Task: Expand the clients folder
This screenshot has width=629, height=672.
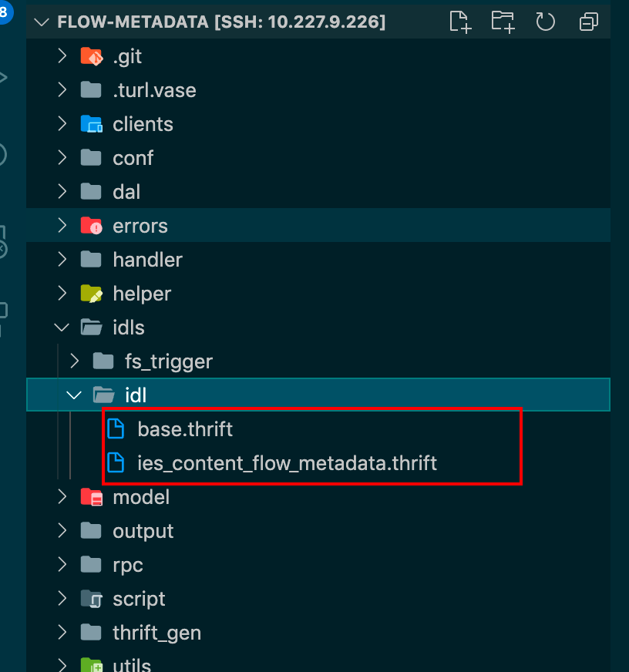Action: tap(62, 123)
